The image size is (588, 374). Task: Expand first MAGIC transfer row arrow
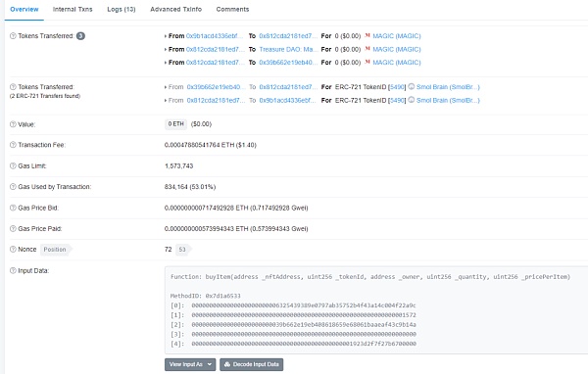tap(166, 36)
